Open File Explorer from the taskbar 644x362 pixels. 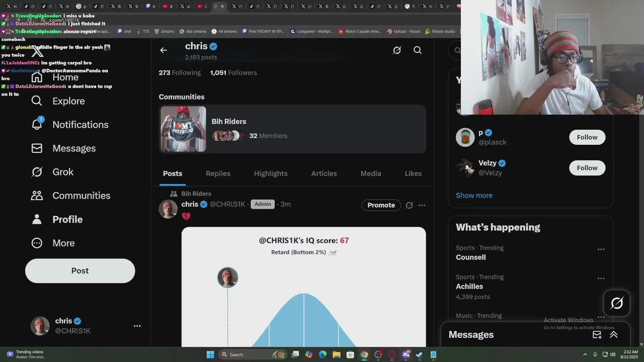pyautogui.click(x=337, y=354)
